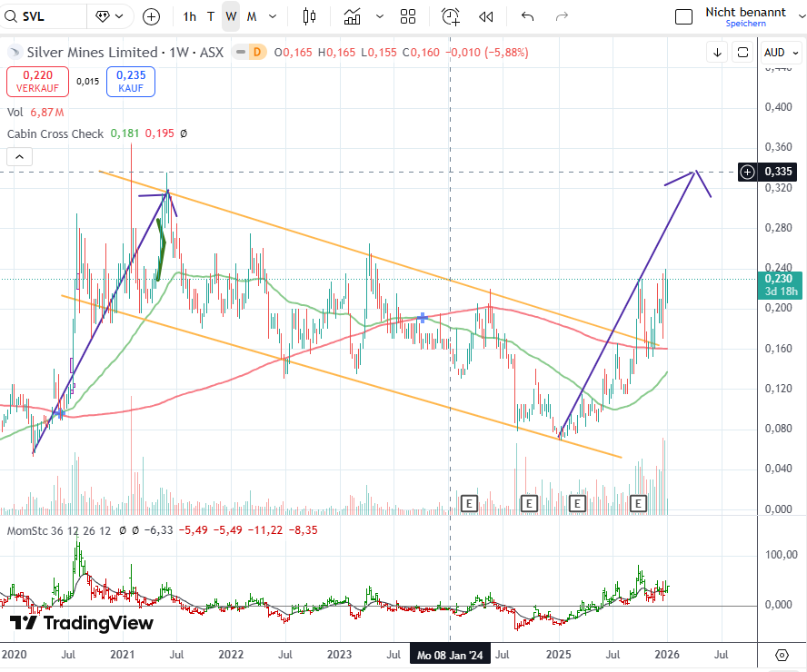The width and height of the screenshot is (807, 672).
Task: Click the 0,230 current price label
Action: click(x=779, y=285)
